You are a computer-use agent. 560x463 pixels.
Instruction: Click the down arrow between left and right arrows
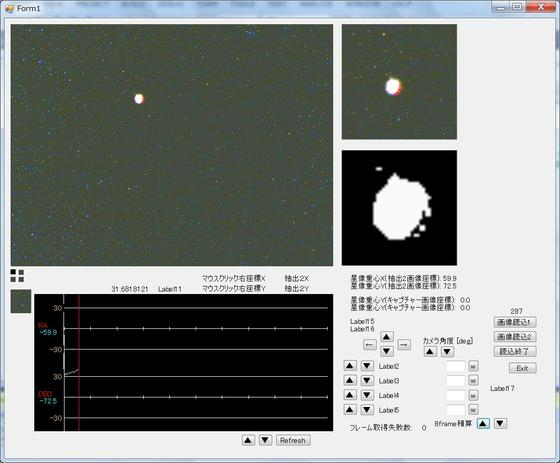387,351
